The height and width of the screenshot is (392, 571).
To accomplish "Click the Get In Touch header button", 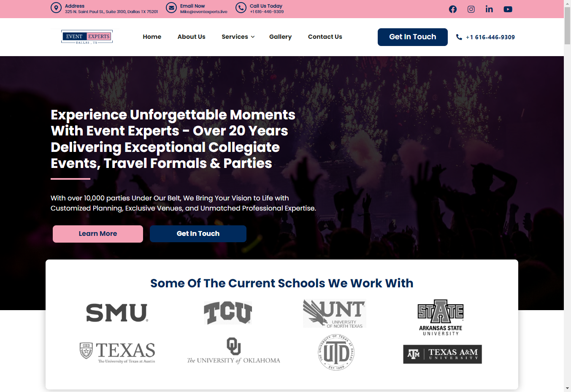I will 412,37.
